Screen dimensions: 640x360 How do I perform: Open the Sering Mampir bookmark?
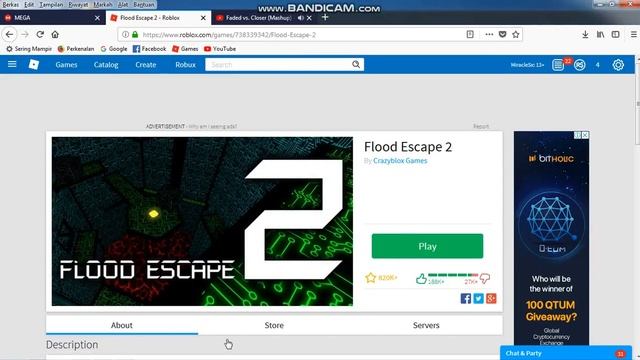pyautogui.click(x=29, y=49)
